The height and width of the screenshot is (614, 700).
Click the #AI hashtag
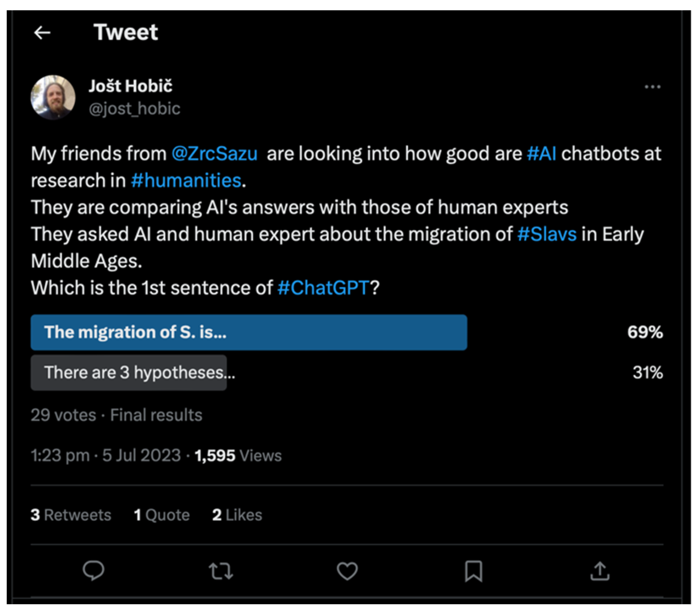(x=541, y=154)
